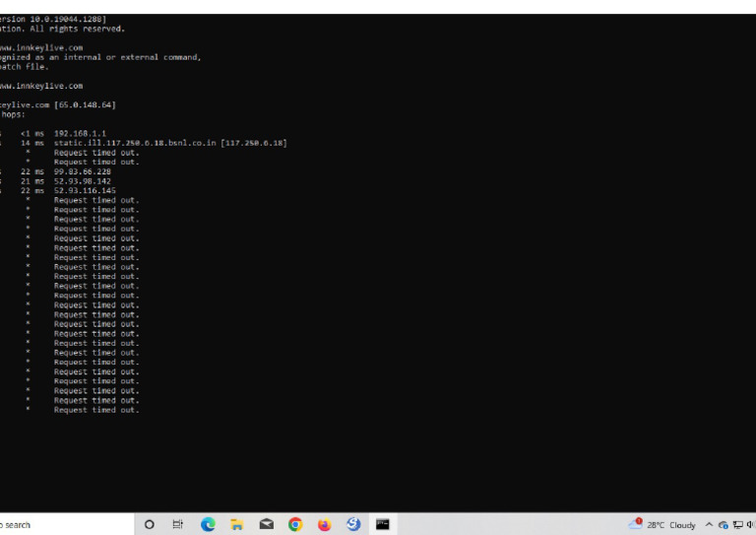
Task: Click the 52.93.116.145 hop address
Action: tap(85, 191)
